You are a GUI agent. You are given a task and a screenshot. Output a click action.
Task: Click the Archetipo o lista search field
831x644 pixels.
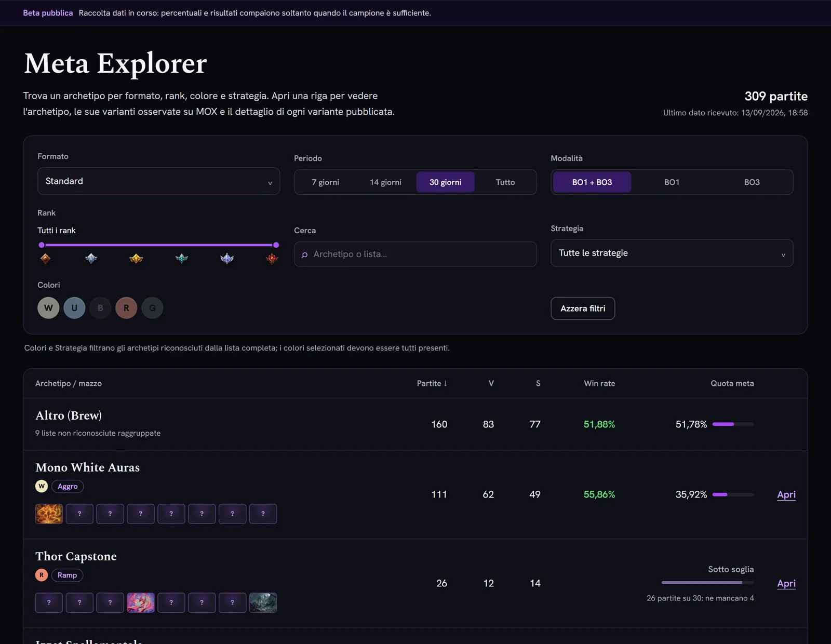415,254
